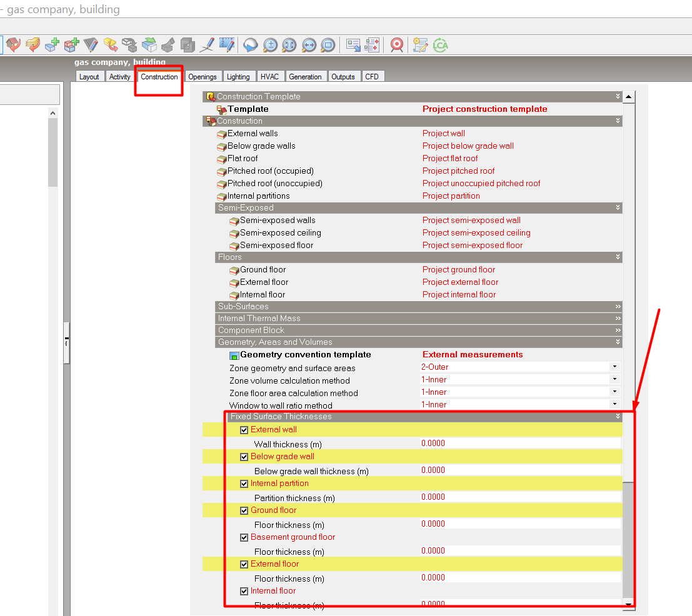Open the gear notes with pencil icon

[x=420, y=45]
